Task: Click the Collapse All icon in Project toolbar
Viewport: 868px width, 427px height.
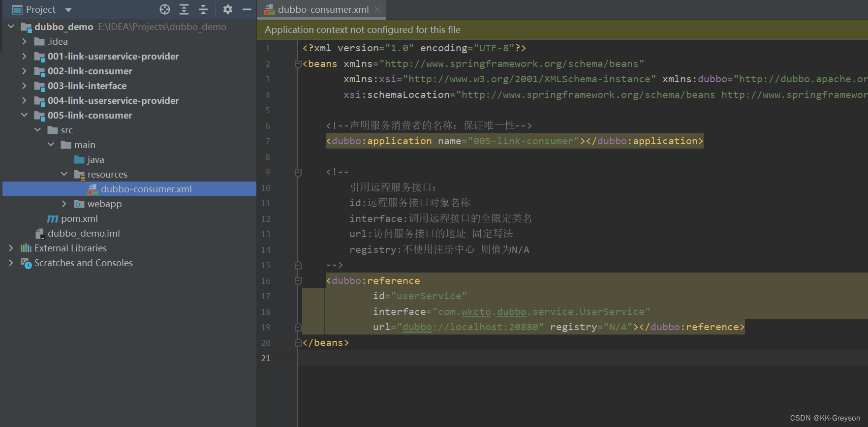Action: click(x=203, y=9)
